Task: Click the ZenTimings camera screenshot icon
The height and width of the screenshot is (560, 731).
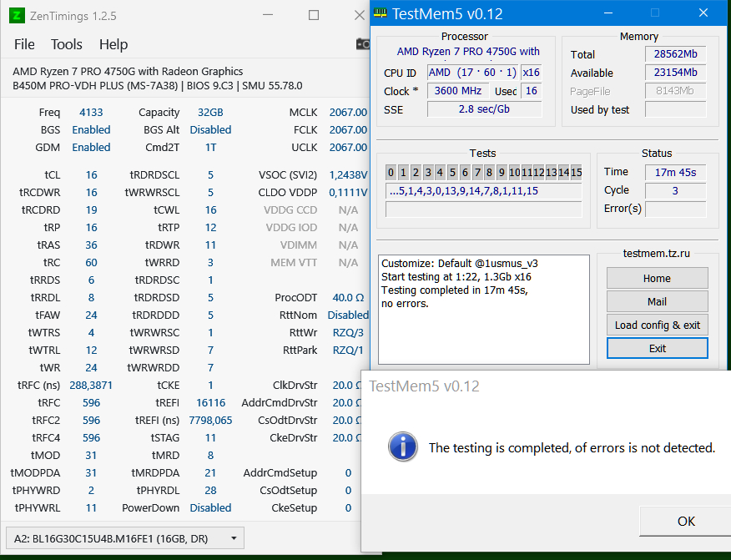Action: [363, 44]
